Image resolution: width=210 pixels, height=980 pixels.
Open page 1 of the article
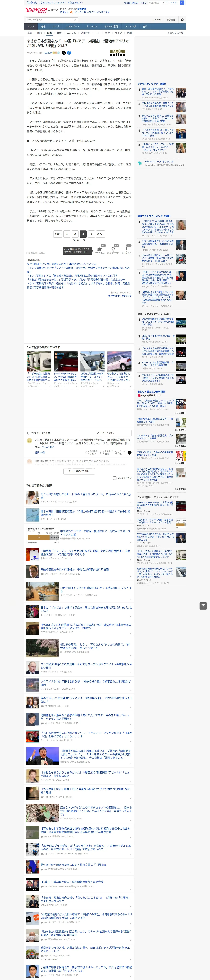67,234
